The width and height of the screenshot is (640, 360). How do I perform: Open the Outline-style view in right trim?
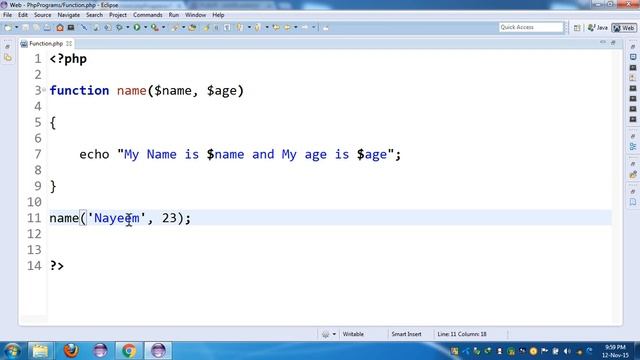pyautogui.click(x=633, y=57)
